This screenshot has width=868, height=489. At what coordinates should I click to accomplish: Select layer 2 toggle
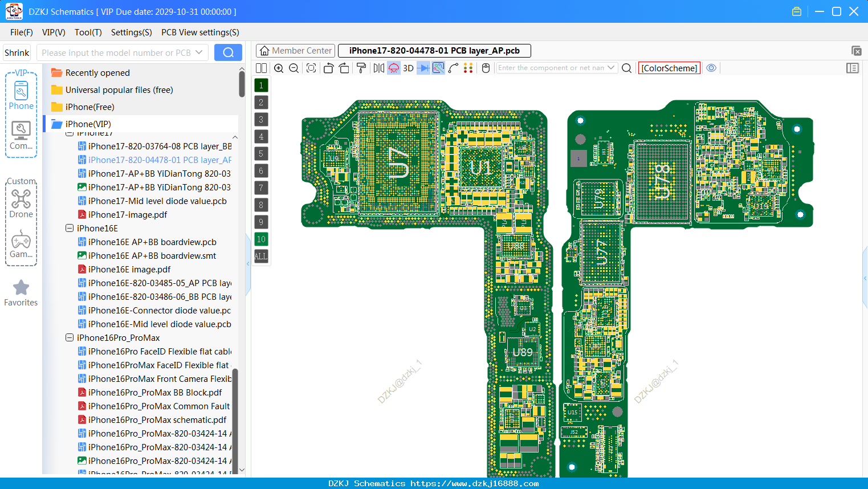point(261,102)
